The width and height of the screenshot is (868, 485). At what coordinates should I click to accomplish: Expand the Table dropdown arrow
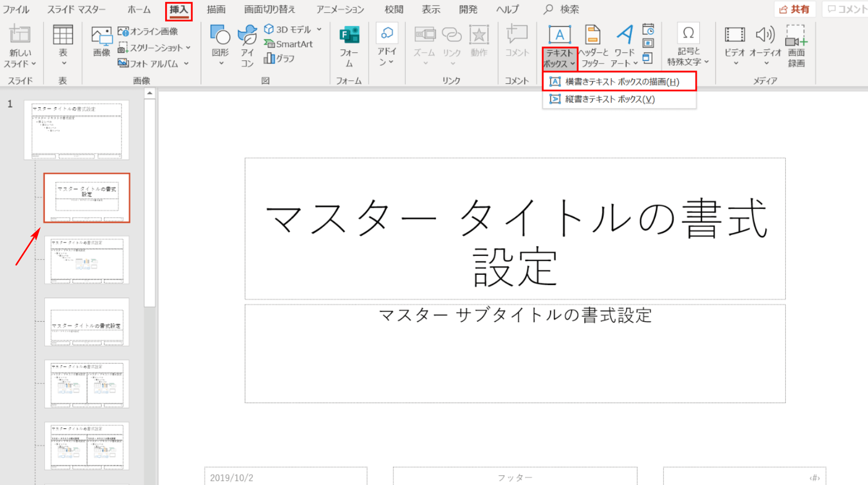[x=64, y=63]
